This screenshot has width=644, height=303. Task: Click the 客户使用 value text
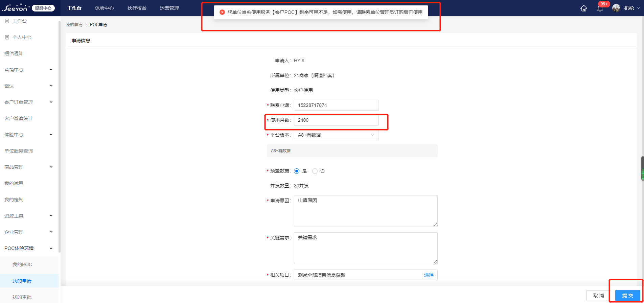point(303,90)
